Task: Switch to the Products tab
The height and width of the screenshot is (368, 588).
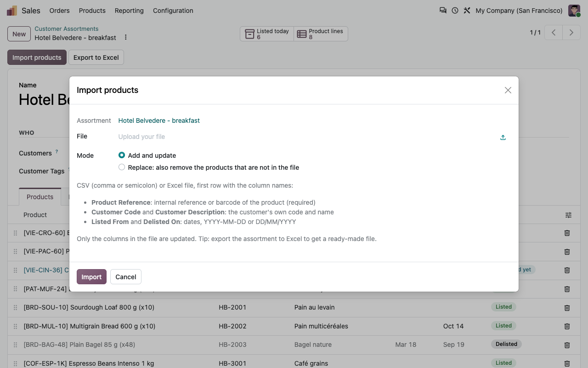Action: pyautogui.click(x=40, y=197)
